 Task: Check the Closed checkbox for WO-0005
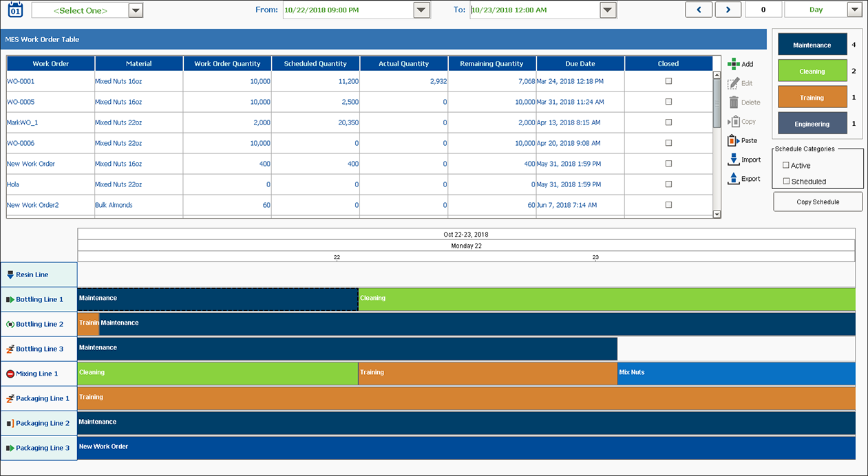pyautogui.click(x=668, y=102)
